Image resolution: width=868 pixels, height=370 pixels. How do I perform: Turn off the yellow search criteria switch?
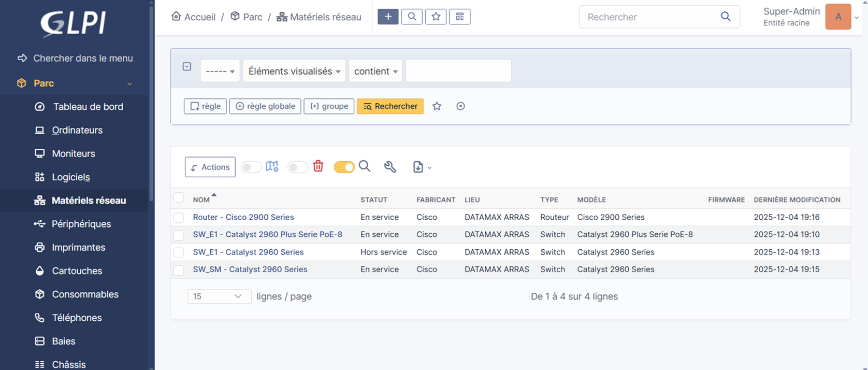click(344, 167)
